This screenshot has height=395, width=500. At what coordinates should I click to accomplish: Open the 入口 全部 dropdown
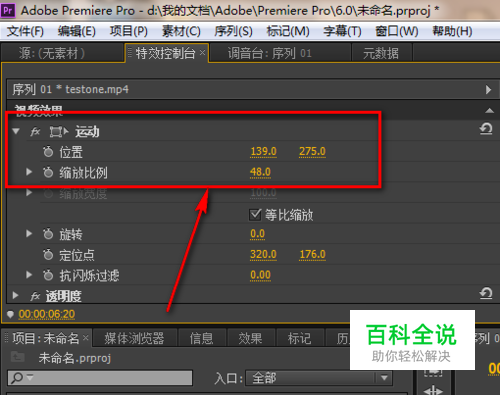tap(319, 378)
